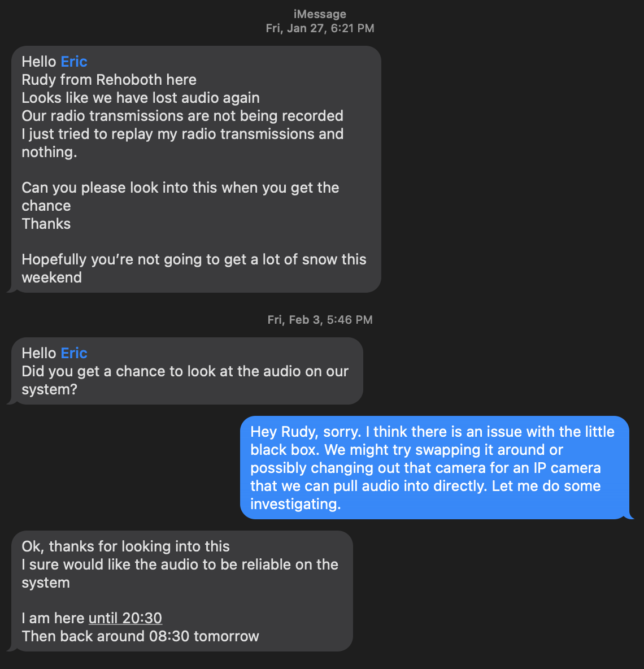This screenshot has height=669, width=644.
Task: Click the "Looks like we have lost audio again" line
Action: [141, 98]
